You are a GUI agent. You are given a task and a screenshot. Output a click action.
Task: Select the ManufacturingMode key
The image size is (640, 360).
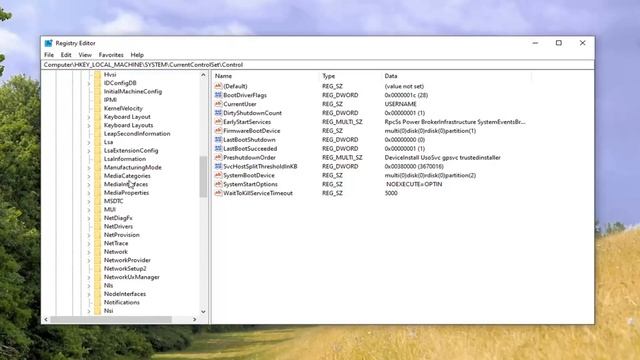(133, 167)
